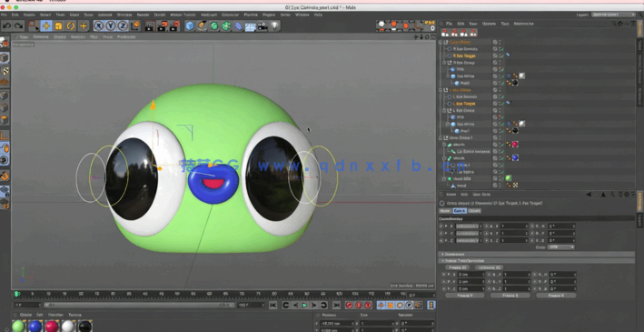
Task: Toggle the X axis lock
Action: 99,25
